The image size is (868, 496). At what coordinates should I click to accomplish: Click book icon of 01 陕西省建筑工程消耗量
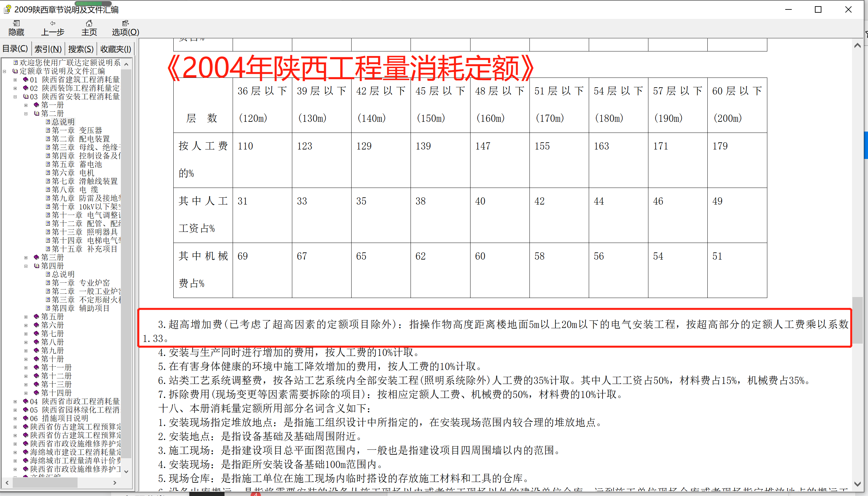(25, 79)
